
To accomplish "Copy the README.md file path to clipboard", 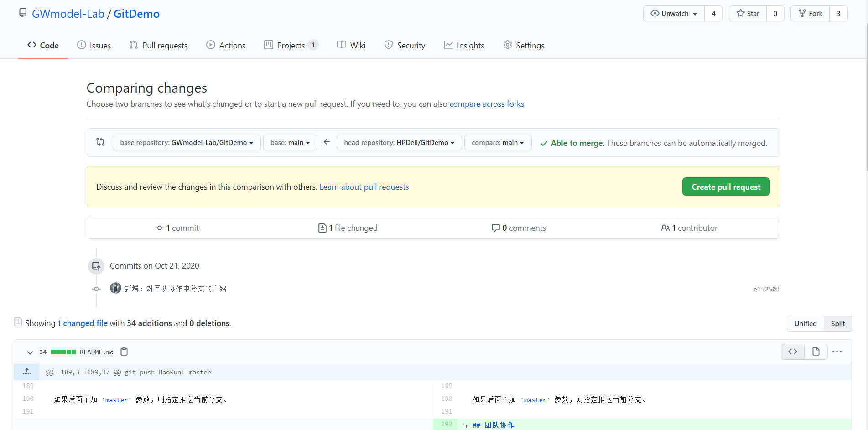I will tap(124, 352).
